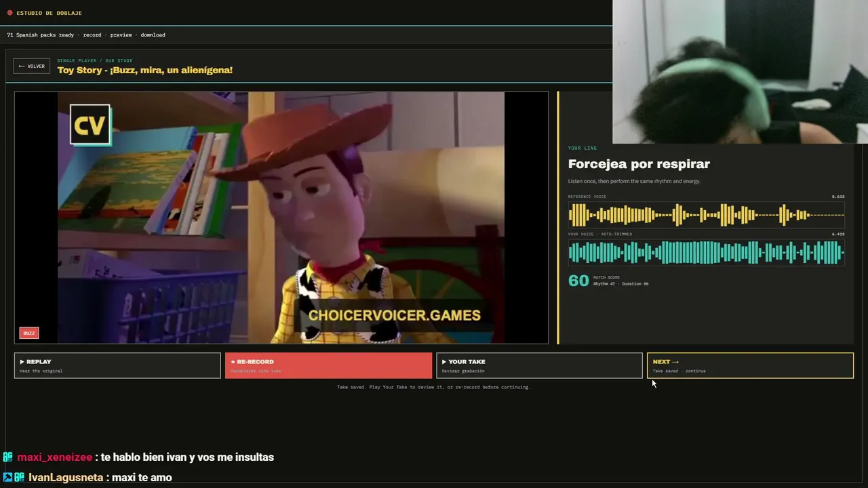
Task: Click the red recording dot icon
Action: (9, 13)
